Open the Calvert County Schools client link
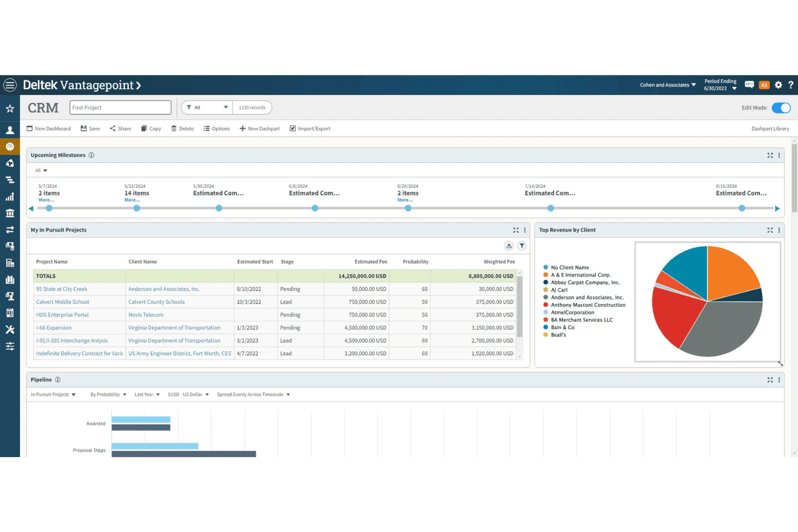798x532 pixels. click(x=156, y=302)
